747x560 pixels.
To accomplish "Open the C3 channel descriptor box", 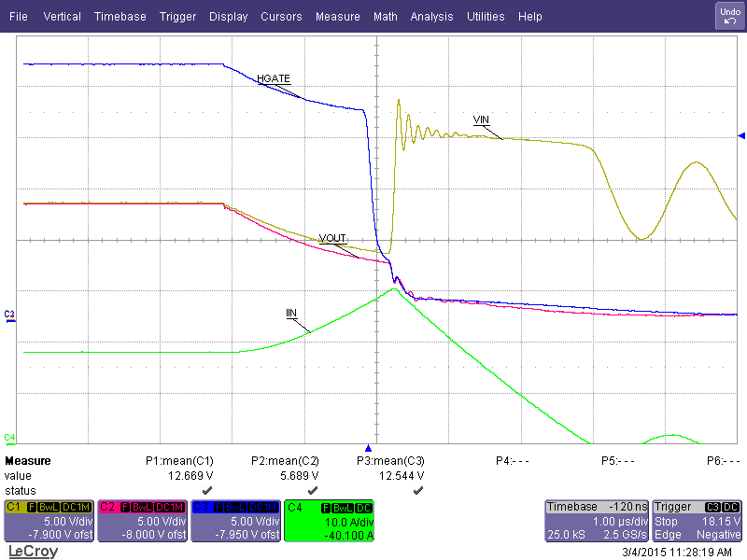I will click(234, 521).
